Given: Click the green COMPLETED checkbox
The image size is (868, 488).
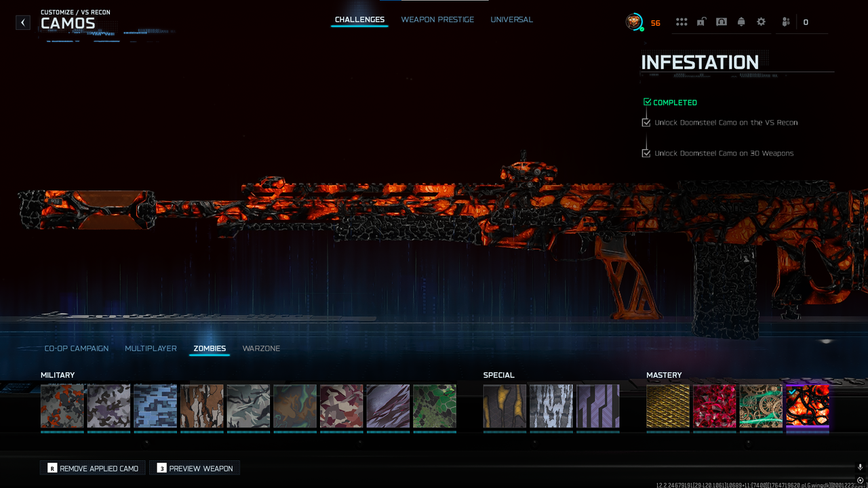Looking at the screenshot, I should (x=647, y=102).
